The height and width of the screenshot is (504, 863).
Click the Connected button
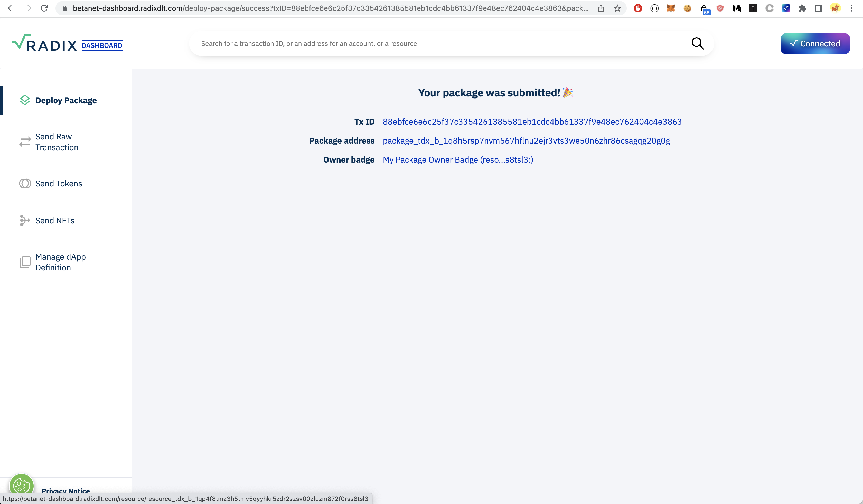pos(815,43)
